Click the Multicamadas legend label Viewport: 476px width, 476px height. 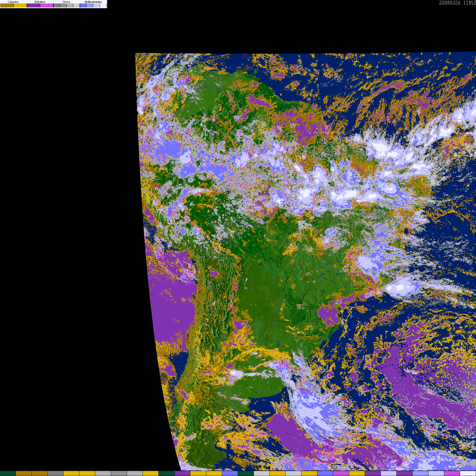[93, 2]
